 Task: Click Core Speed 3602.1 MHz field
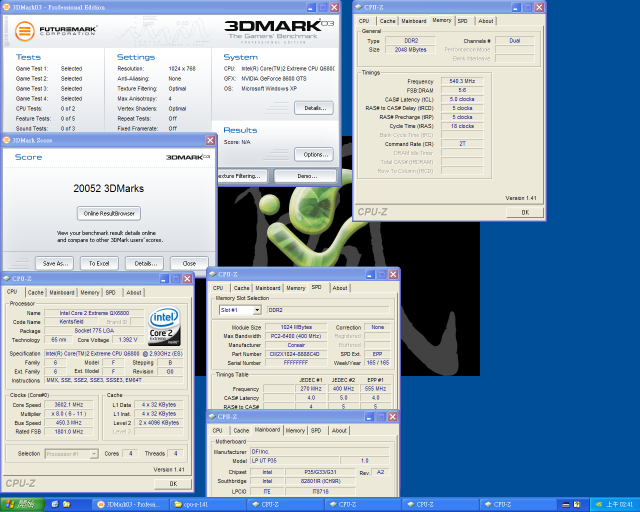(x=69, y=405)
